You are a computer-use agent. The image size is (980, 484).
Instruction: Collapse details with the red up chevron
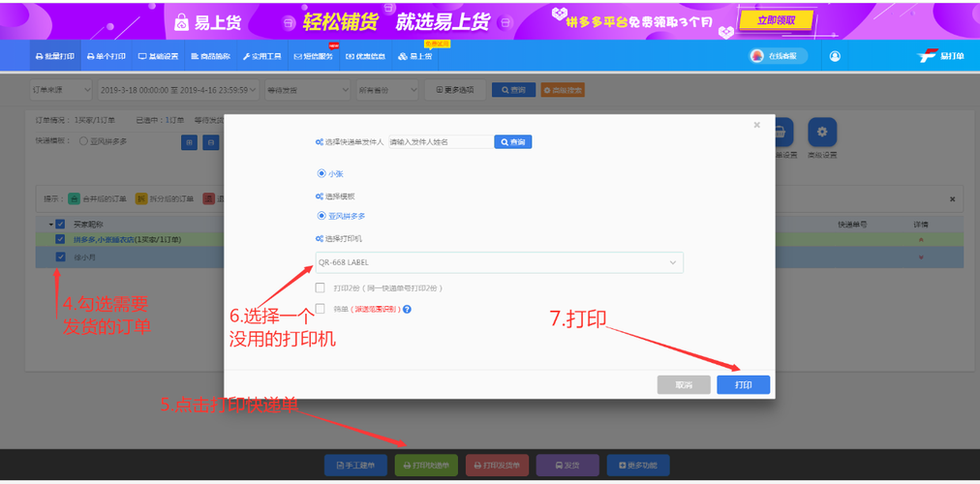(x=921, y=240)
